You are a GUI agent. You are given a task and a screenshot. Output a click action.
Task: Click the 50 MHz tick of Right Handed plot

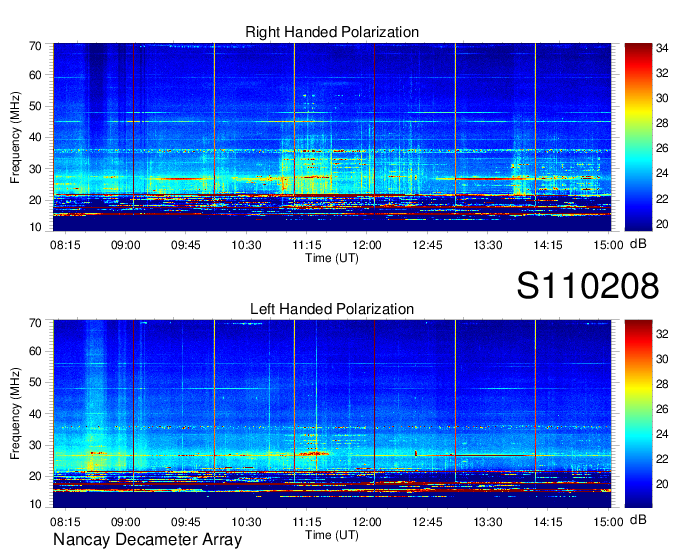point(35,106)
